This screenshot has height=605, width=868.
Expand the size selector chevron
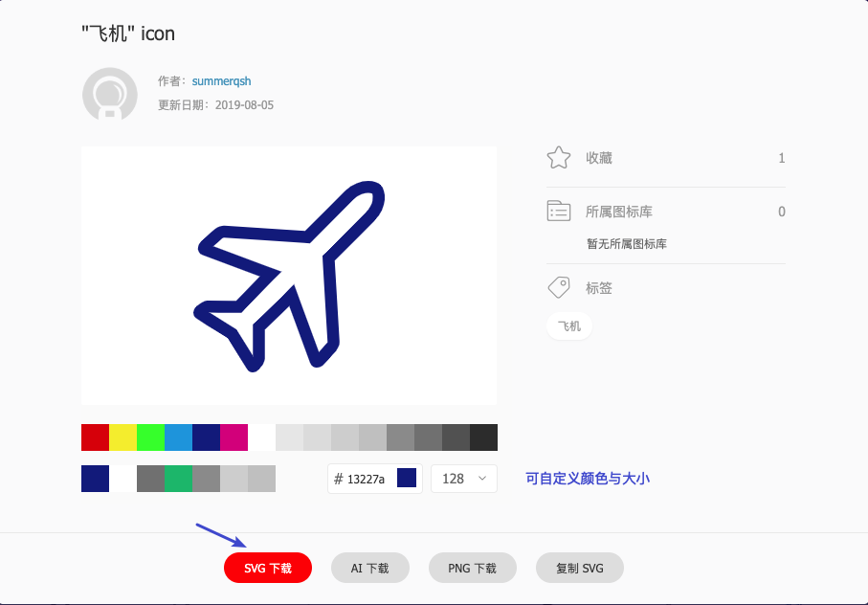pos(484,478)
